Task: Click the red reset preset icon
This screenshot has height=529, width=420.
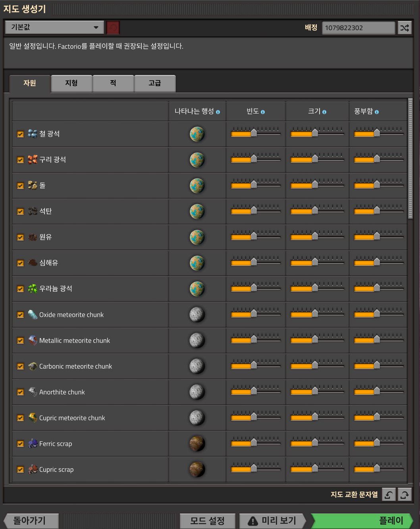Action: tap(113, 28)
